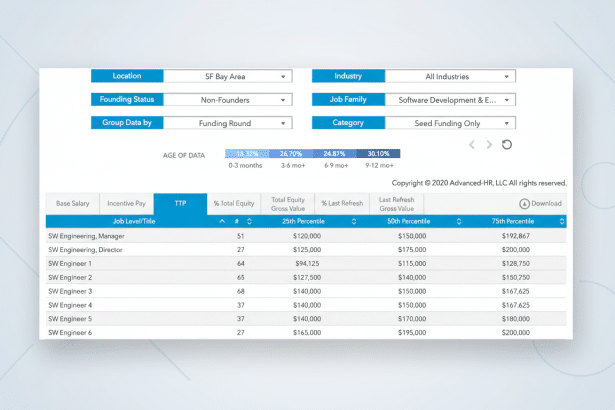Click the 25th Percentile column header

tap(303, 221)
